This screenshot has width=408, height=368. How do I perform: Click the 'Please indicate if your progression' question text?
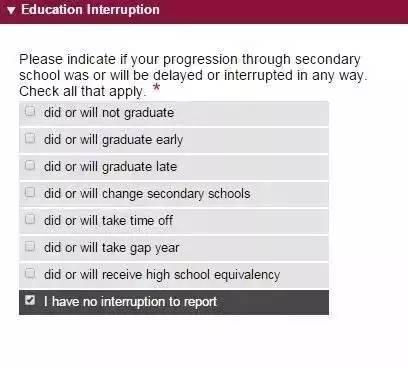click(x=193, y=75)
